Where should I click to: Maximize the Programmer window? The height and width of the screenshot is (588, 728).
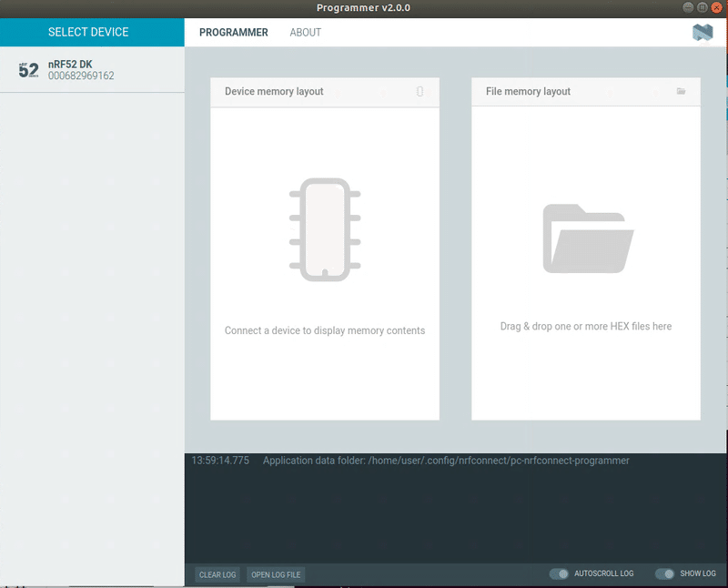703,7
